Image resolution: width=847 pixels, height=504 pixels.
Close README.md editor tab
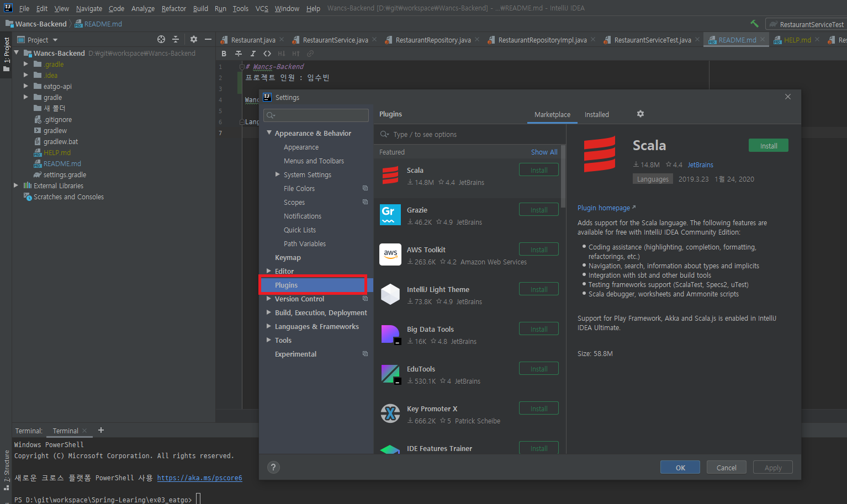coord(763,39)
